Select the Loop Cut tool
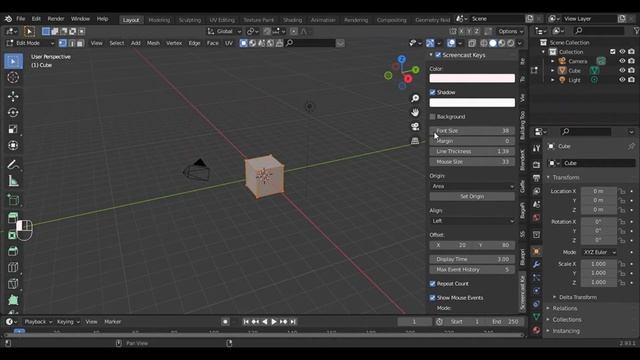Screen dimensions: 640x360 pyautogui.click(x=13, y=267)
